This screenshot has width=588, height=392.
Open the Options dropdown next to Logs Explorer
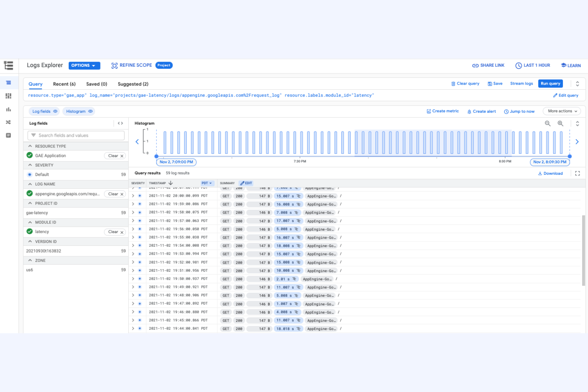coord(84,65)
